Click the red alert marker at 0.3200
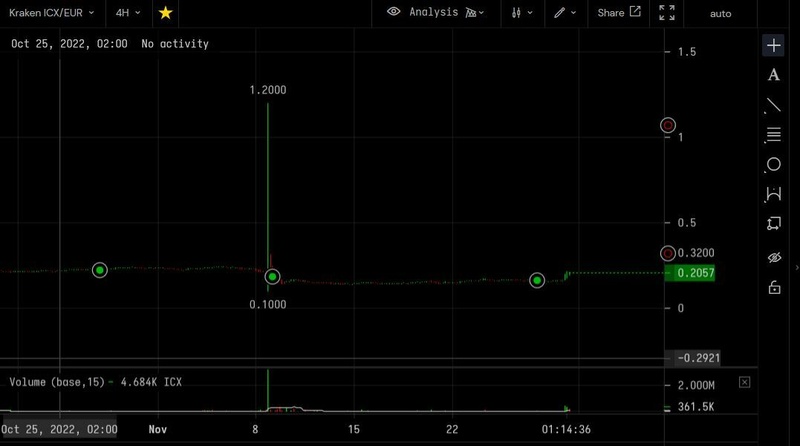 (668, 253)
